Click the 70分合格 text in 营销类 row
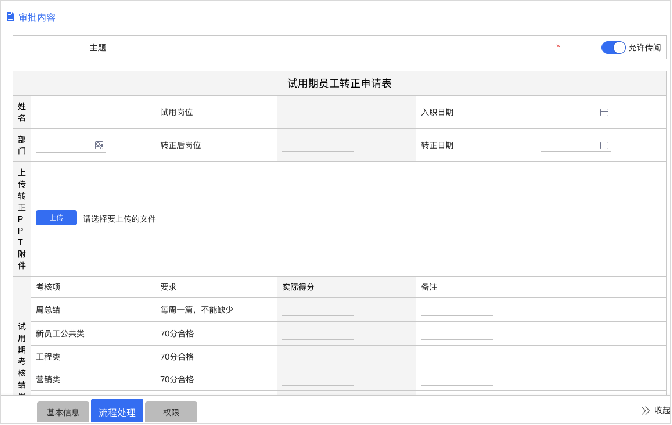 tap(177, 380)
